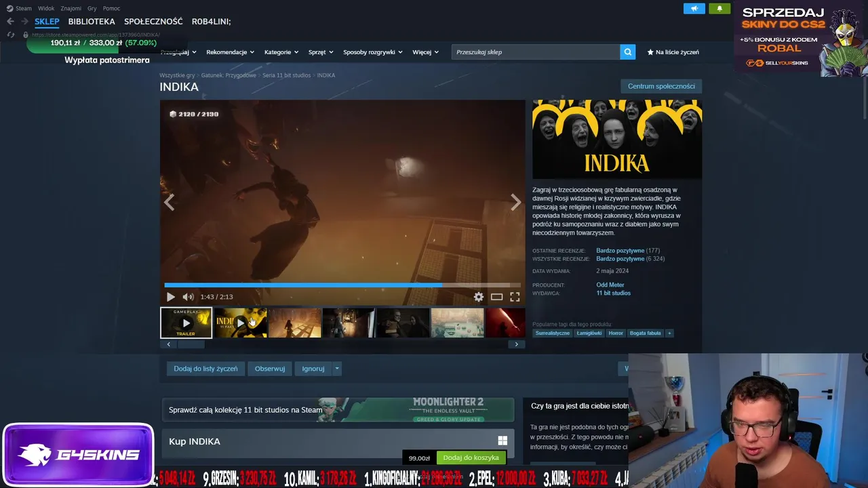Viewport: 868px width, 488px height.
Task: Select the Bogata fabuła tag
Action: [x=645, y=333]
